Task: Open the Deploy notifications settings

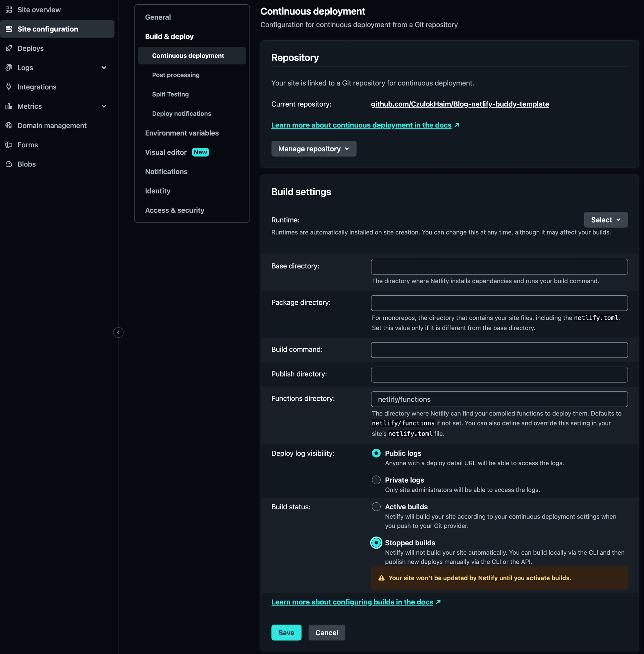Action: point(181,113)
